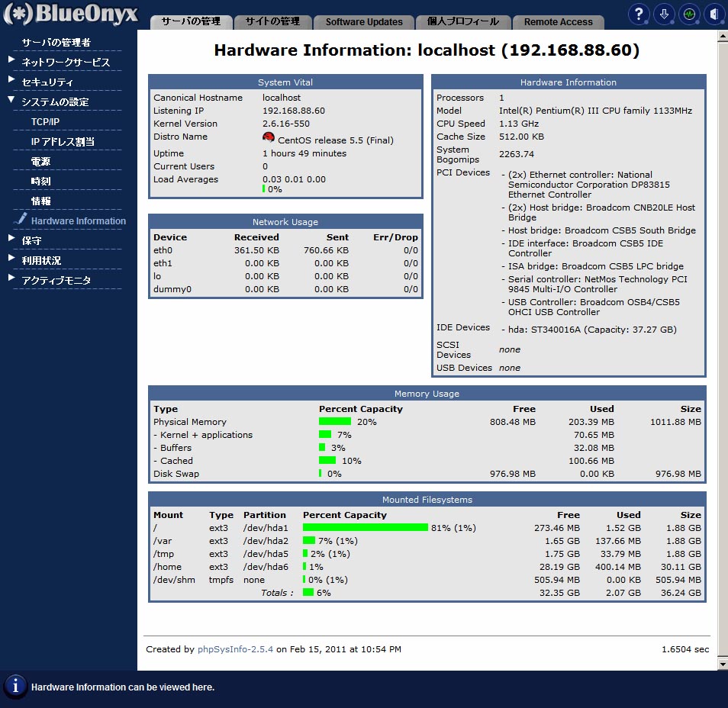
Task: Click the Network Usage panel header
Action: point(285,222)
